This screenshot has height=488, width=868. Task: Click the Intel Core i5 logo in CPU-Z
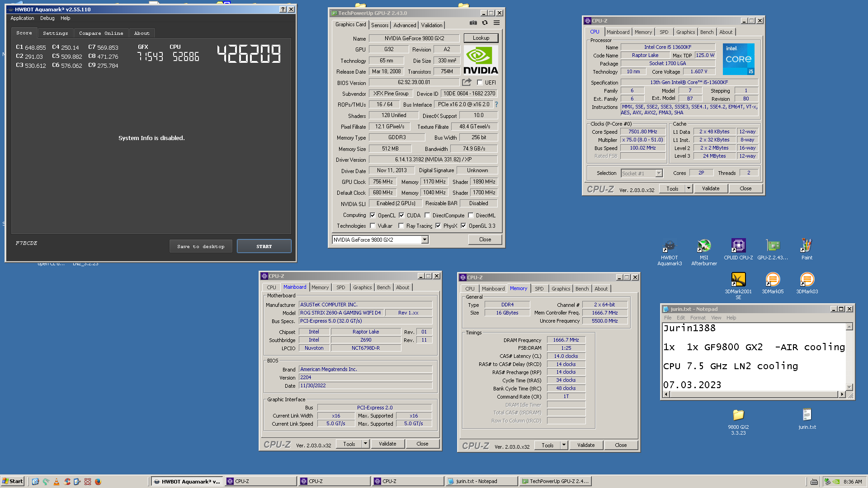pyautogui.click(x=738, y=59)
